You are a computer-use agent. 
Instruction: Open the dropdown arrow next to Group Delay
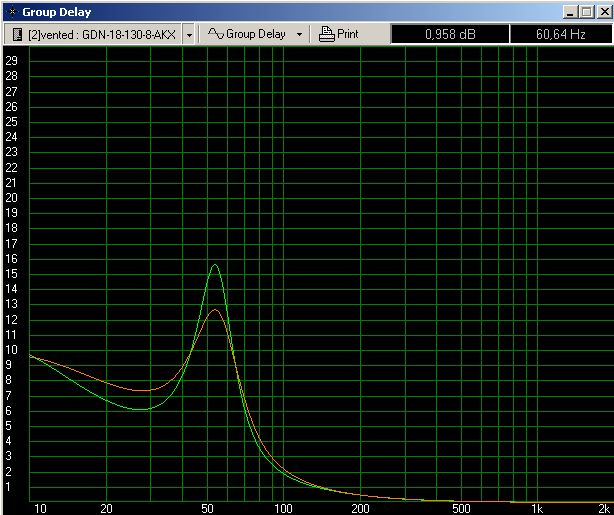pyautogui.click(x=299, y=34)
